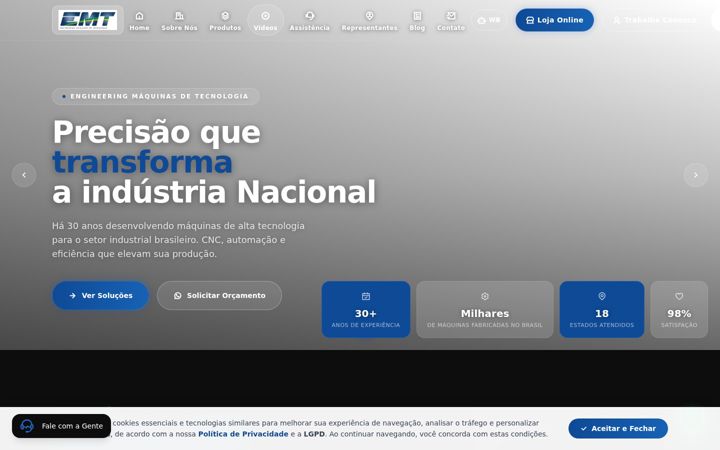
Task: Click the Solicitar Orçamento button
Action: coord(219,296)
